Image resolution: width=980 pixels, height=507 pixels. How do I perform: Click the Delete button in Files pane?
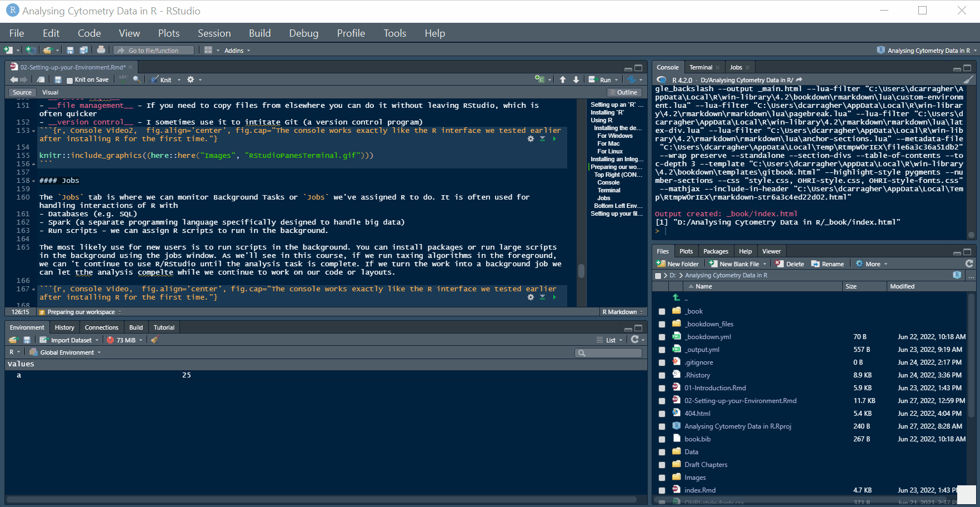click(789, 264)
